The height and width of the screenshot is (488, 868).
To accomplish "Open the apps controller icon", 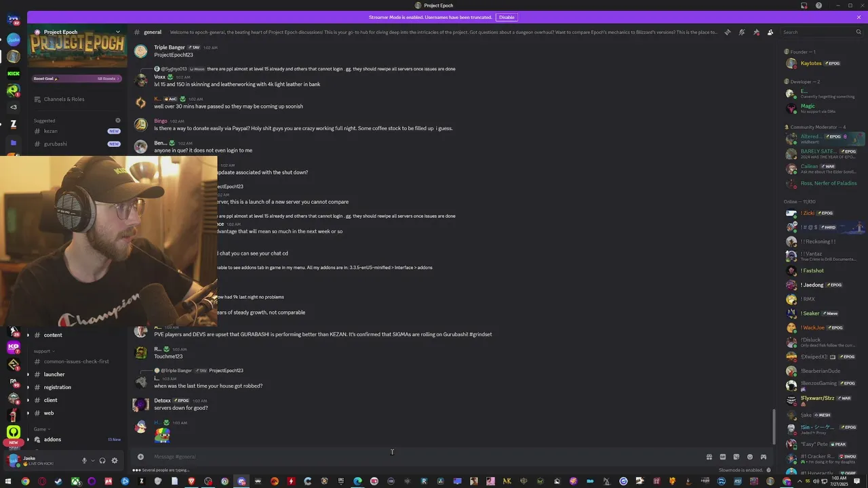I will pos(764,457).
